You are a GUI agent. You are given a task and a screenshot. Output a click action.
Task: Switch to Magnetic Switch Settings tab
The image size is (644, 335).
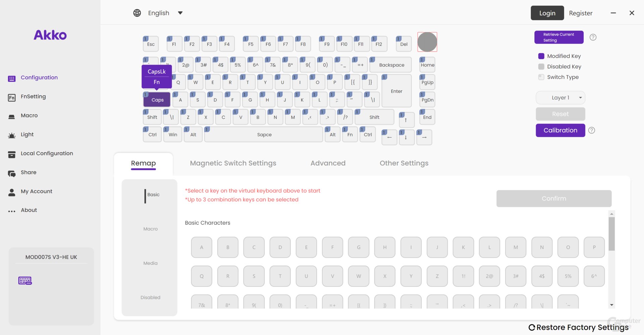click(233, 163)
